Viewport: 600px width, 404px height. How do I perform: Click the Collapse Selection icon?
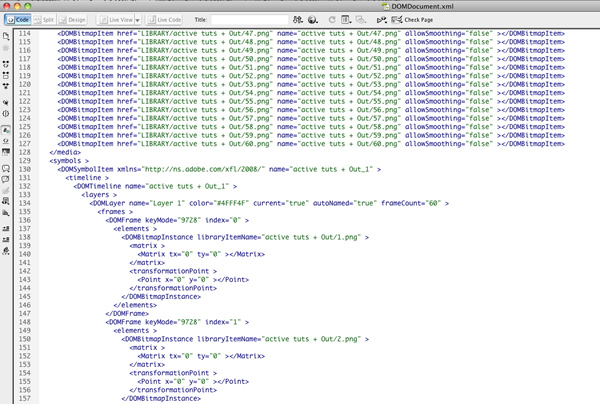click(6, 75)
